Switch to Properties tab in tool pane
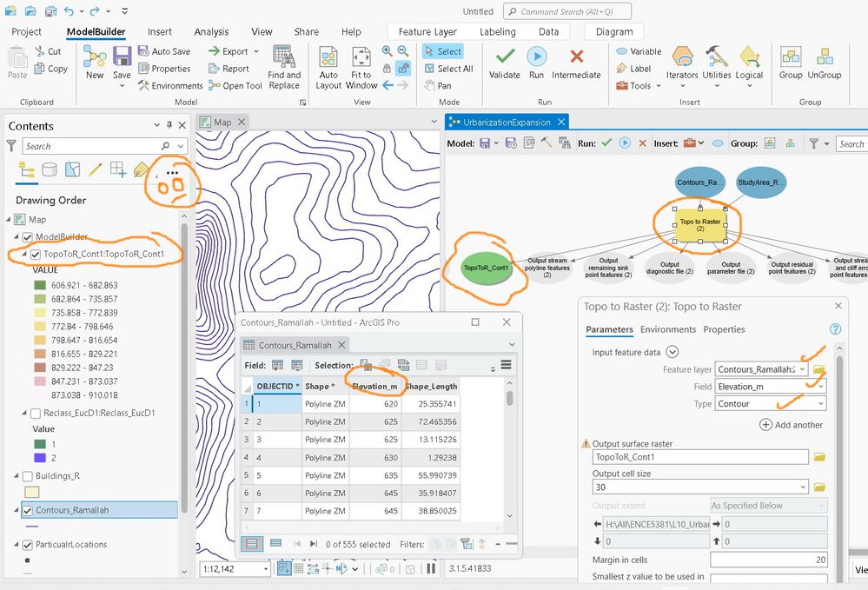 (724, 329)
